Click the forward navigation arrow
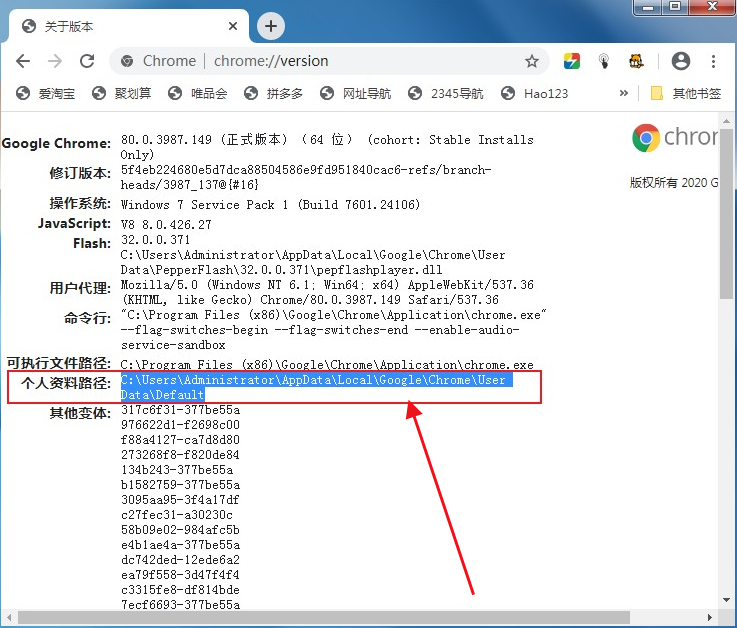This screenshot has height=628, width=737. click(55, 61)
